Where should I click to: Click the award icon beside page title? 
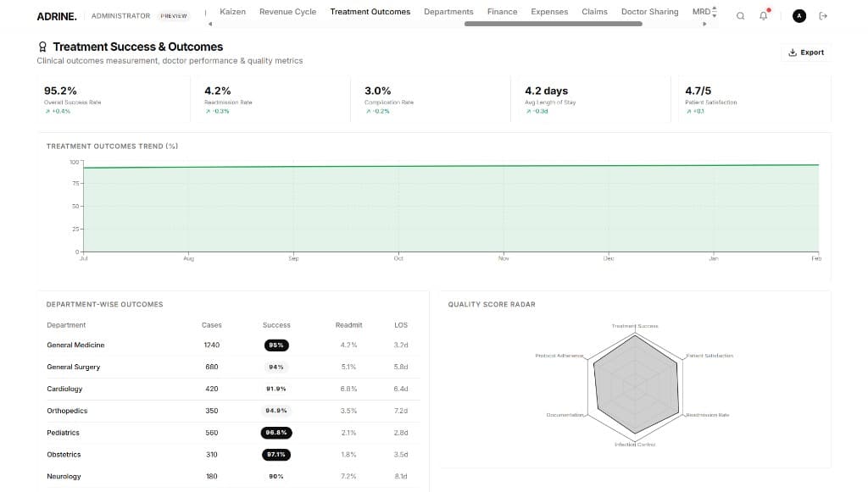point(42,47)
